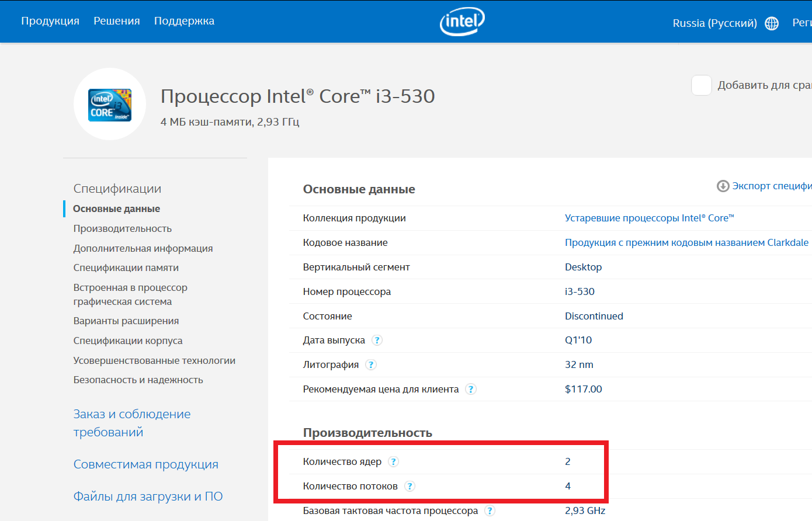
Task: Open help for Базовая тактовая частота процессора
Action: tap(490, 511)
